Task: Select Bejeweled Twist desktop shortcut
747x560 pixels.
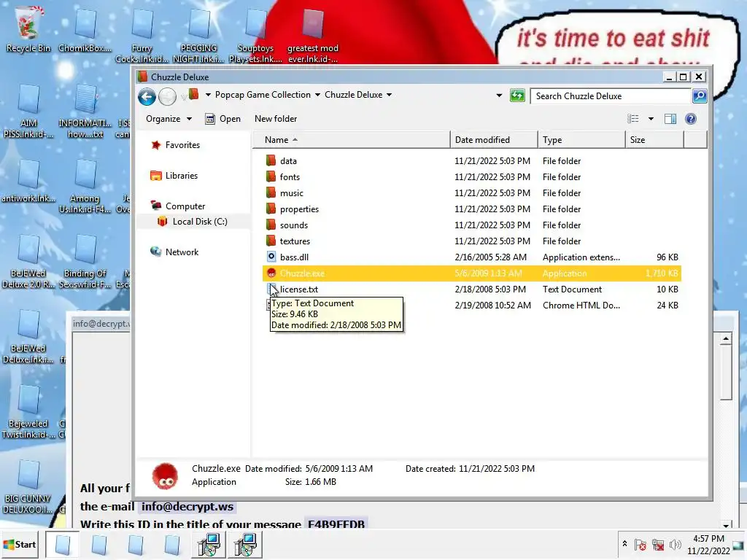Action: point(28,411)
